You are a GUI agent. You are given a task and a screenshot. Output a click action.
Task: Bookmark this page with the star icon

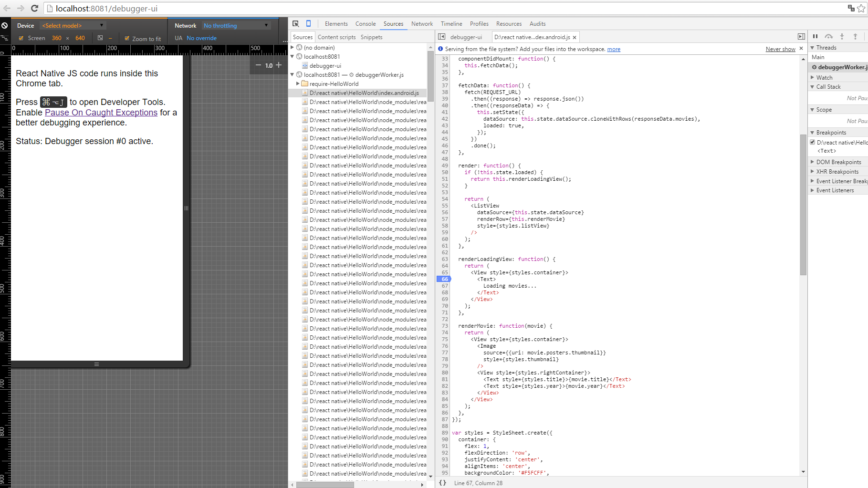pos(861,8)
